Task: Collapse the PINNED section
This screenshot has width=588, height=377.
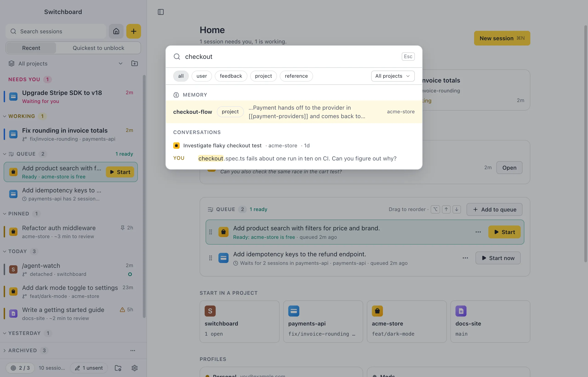Action: (x=5, y=214)
